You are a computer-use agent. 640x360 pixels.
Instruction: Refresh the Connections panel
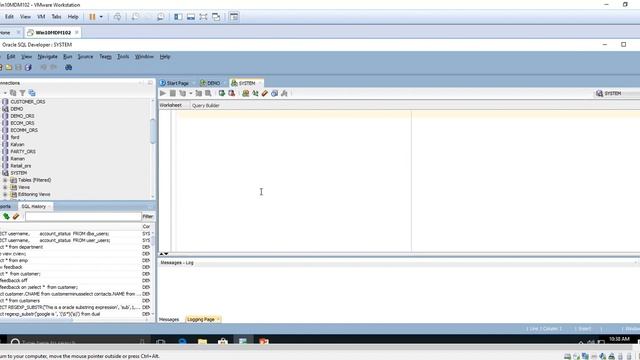tap(13, 93)
